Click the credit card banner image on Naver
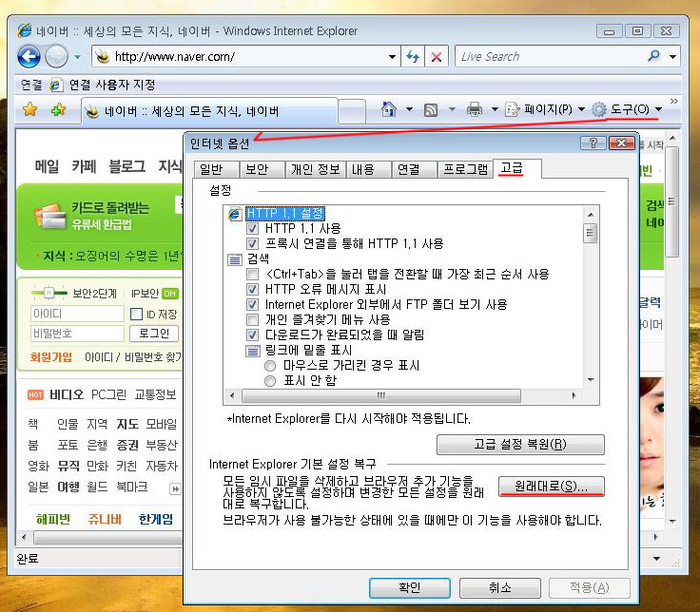The image size is (700, 612). pyautogui.click(x=49, y=216)
